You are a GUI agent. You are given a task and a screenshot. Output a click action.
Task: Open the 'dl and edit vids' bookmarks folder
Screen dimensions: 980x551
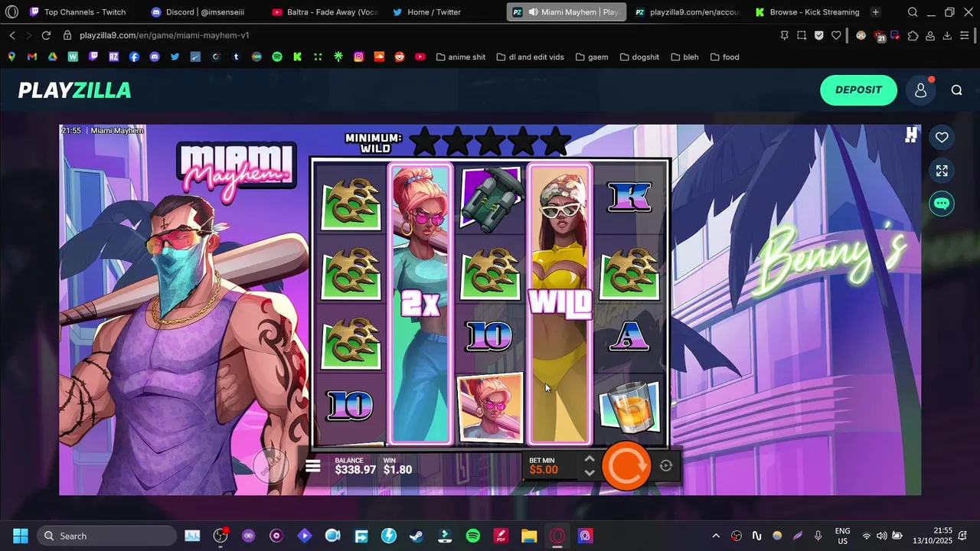pos(530,57)
